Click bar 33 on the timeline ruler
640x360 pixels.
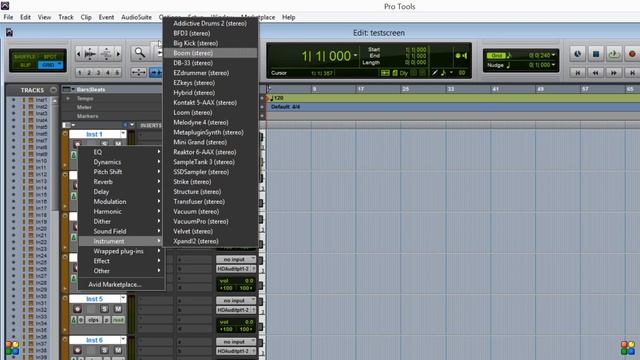[450, 89]
